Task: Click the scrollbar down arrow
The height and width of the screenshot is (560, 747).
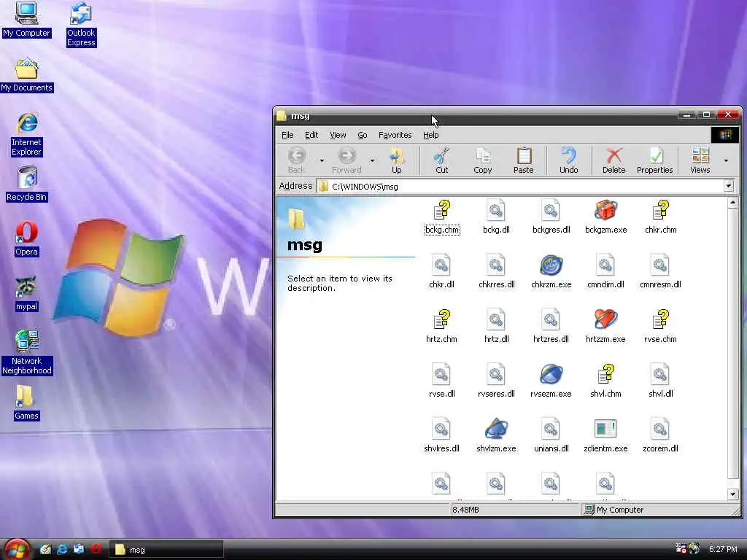Action: tap(732, 494)
